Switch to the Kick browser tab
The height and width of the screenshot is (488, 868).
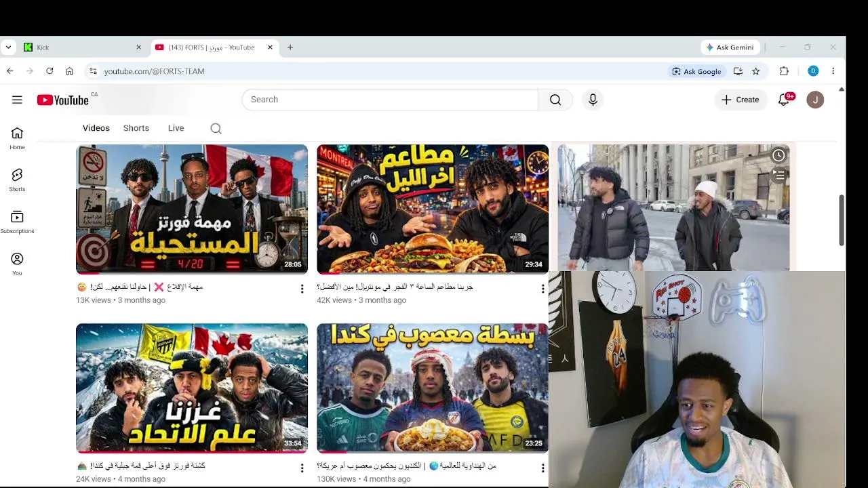point(81,47)
